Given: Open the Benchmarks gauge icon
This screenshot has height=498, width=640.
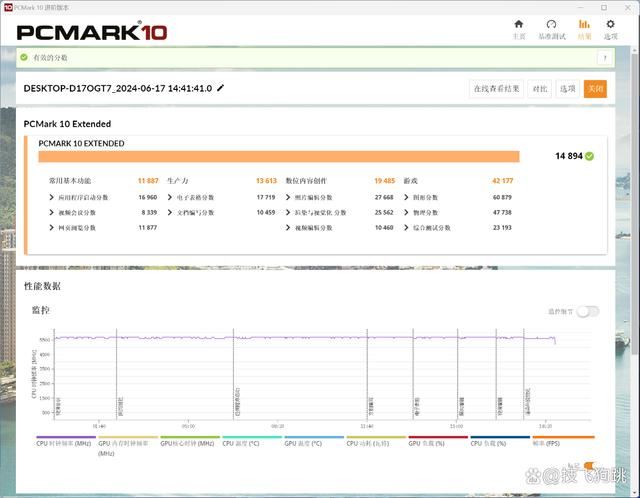Looking at the screenshot, I should click(x=551, y=24).
